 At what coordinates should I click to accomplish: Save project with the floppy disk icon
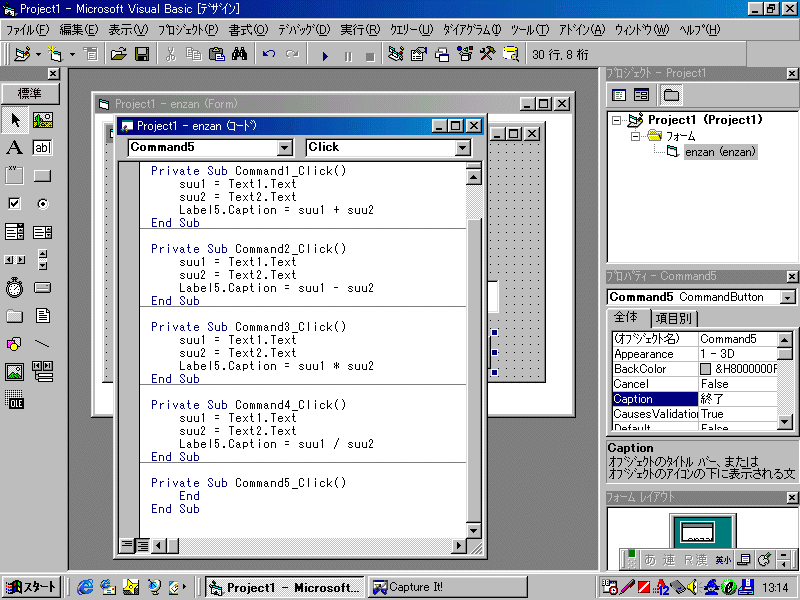(142, 54)
